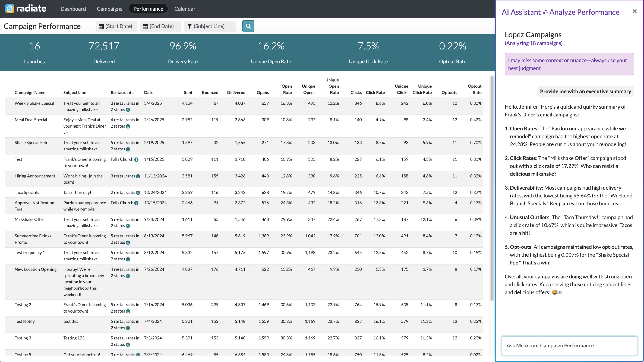Click the Radiate logo icon
Viewport: 644px width, 362px height.
click(x=9, y=9)
